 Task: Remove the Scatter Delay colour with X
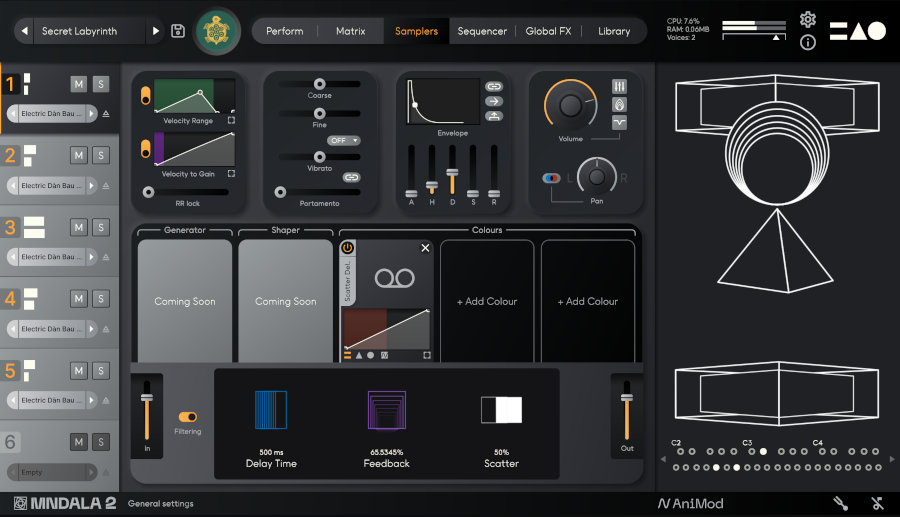(x=425, y=248)
